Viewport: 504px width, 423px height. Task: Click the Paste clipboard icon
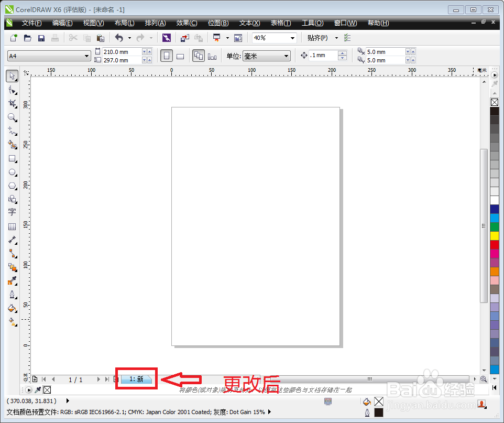click(101, 38)
